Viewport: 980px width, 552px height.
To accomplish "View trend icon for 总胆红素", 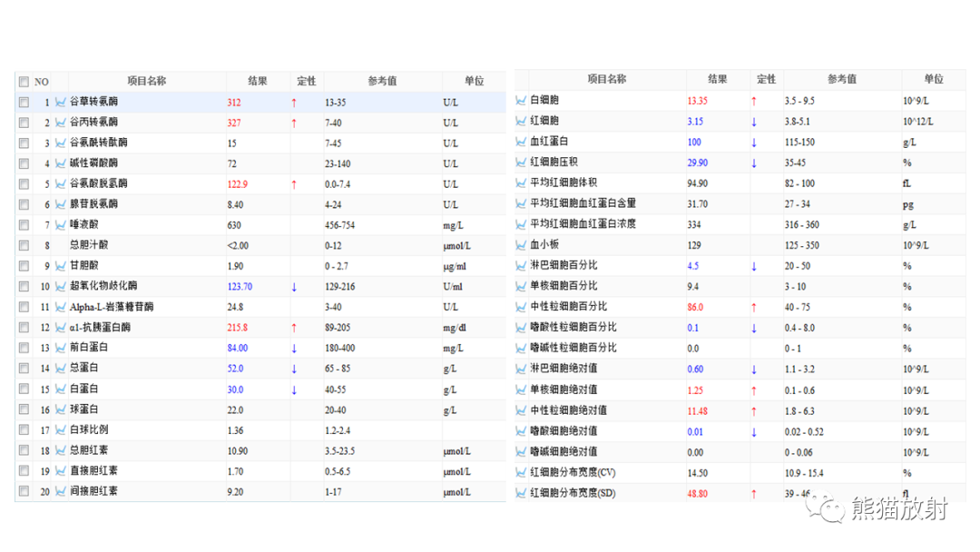I will tap(60, 450).
